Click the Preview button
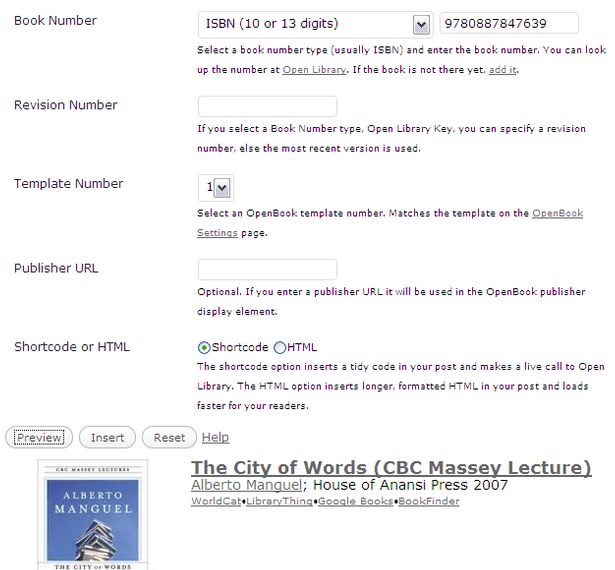 click(39, 437)
